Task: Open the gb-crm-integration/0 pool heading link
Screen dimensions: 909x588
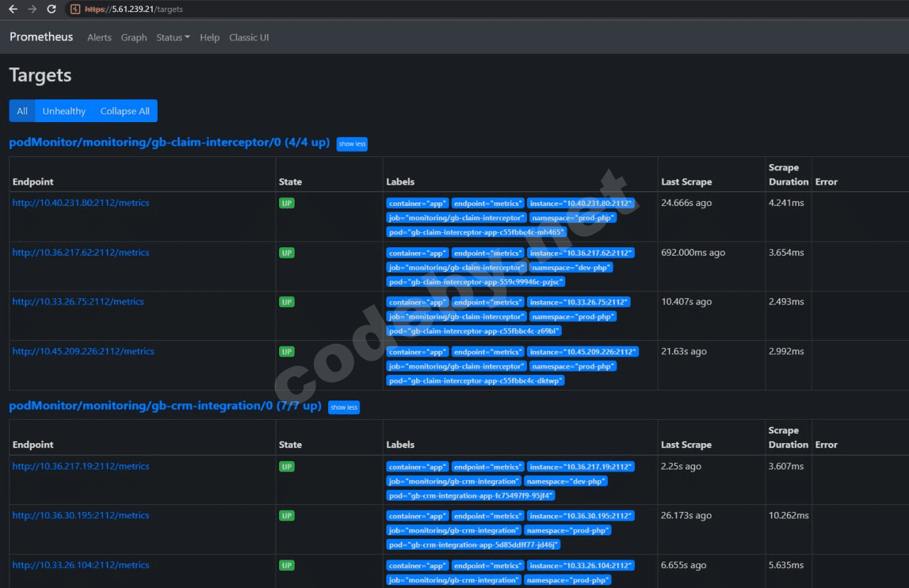Action: [x=165, y=406]
